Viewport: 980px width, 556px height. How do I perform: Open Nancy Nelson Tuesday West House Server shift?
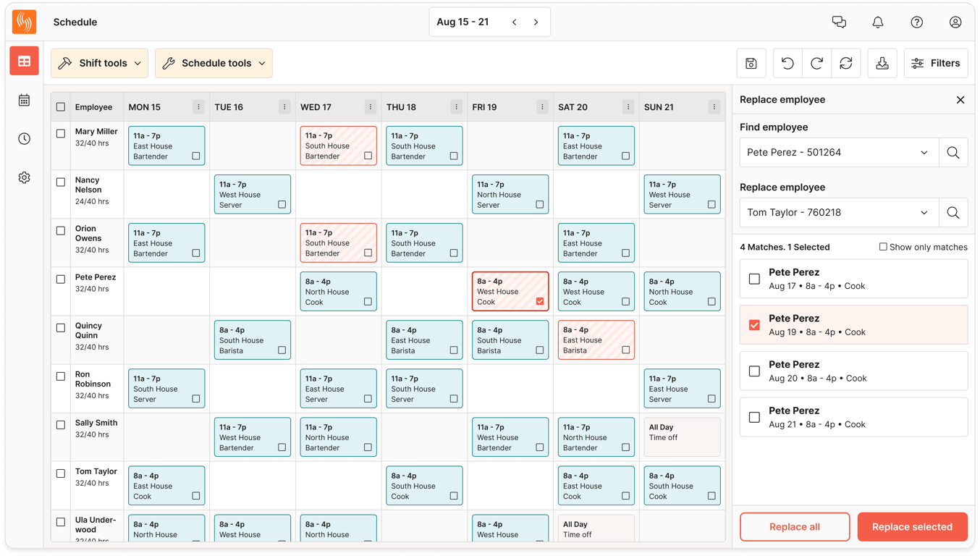pyautogui.click(x=252, y=194)
